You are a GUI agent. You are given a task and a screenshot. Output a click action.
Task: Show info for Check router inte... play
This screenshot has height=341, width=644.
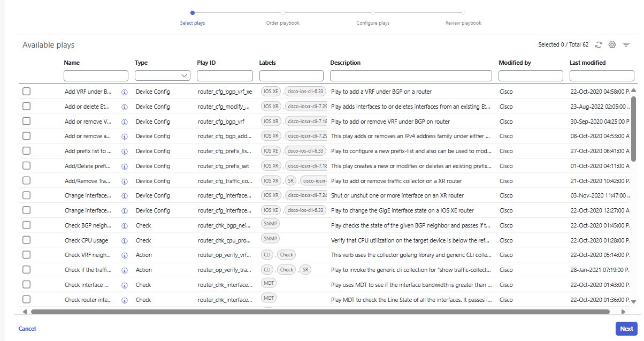(x=124, y=300)
